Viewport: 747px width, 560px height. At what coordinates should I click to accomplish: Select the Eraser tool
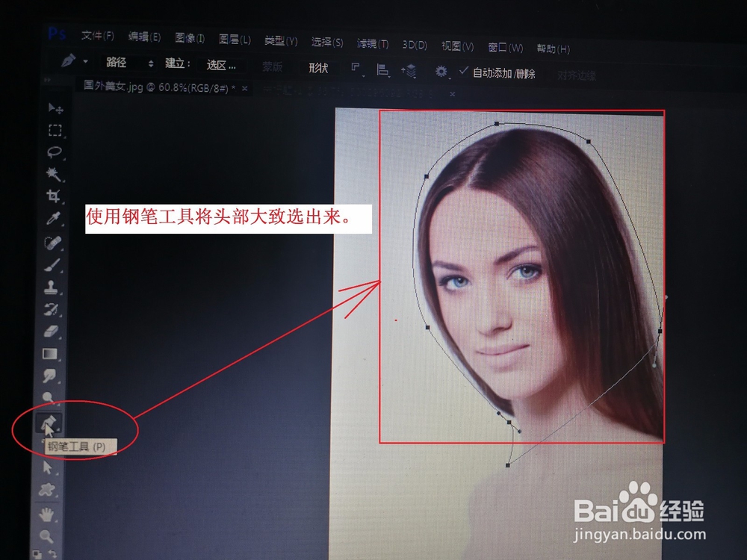click(x=51, y=332)
